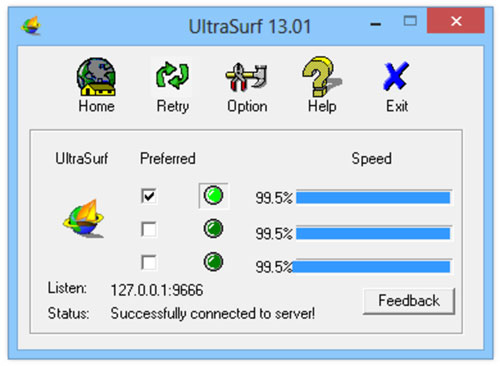Click the green Retry arrows icon

[x=172, y=76]
